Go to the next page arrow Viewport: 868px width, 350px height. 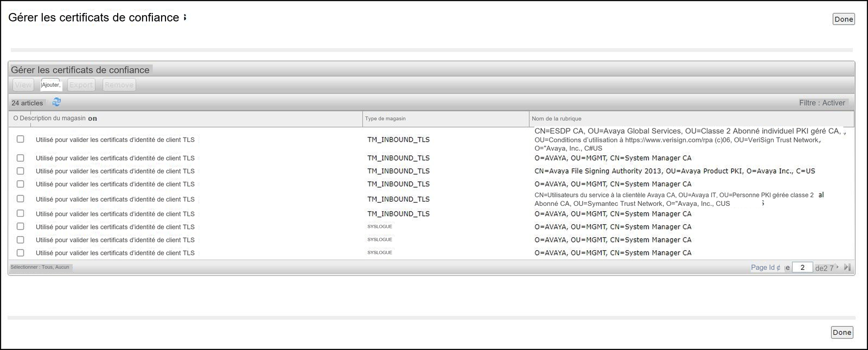click(x=838, y=267)
